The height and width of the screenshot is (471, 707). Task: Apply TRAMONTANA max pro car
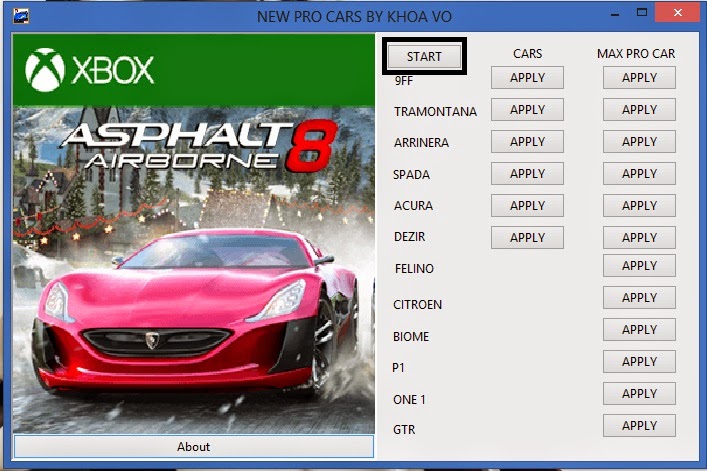point(639,110)
